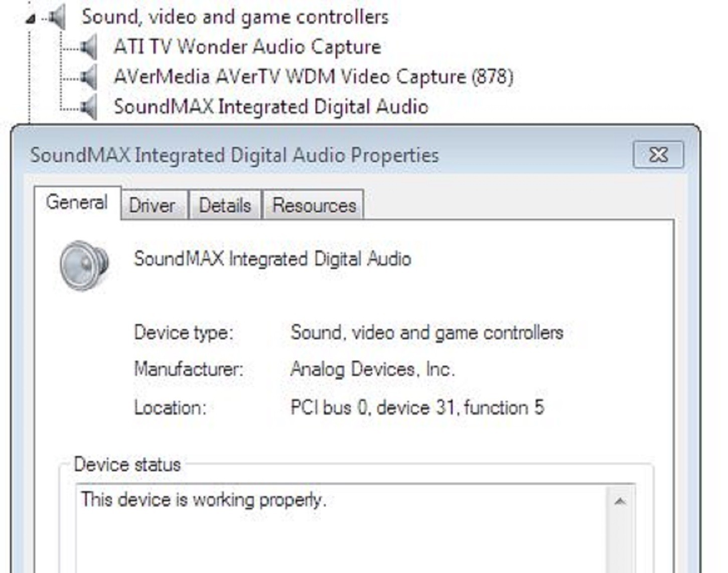Close the SoundMAX Properties dialog

coord(658,155)
